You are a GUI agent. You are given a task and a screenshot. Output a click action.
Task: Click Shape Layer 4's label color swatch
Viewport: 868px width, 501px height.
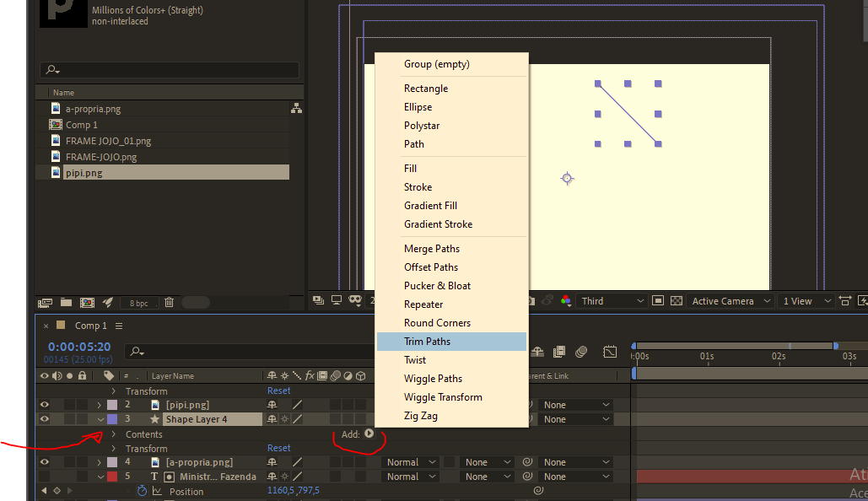click(x=111, y=418)
